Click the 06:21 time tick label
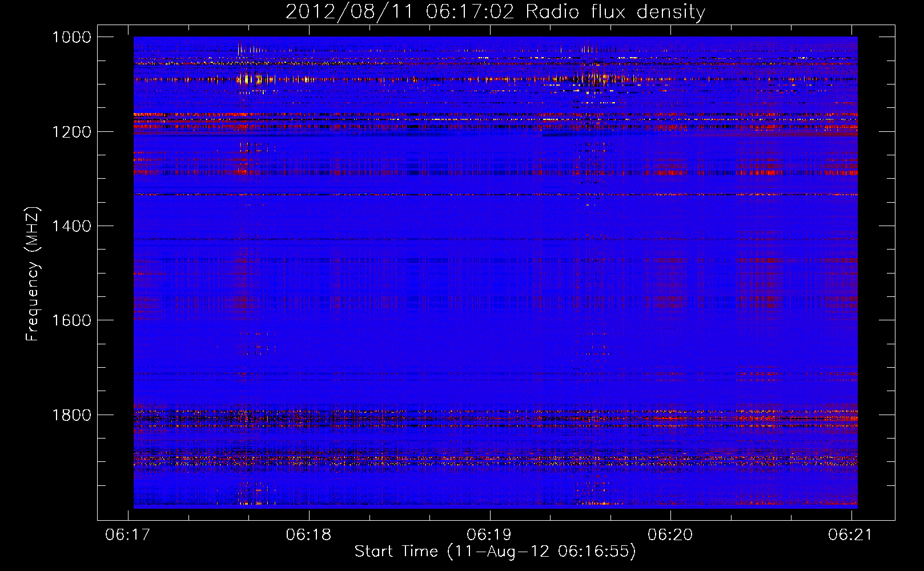 pos(851,534)
